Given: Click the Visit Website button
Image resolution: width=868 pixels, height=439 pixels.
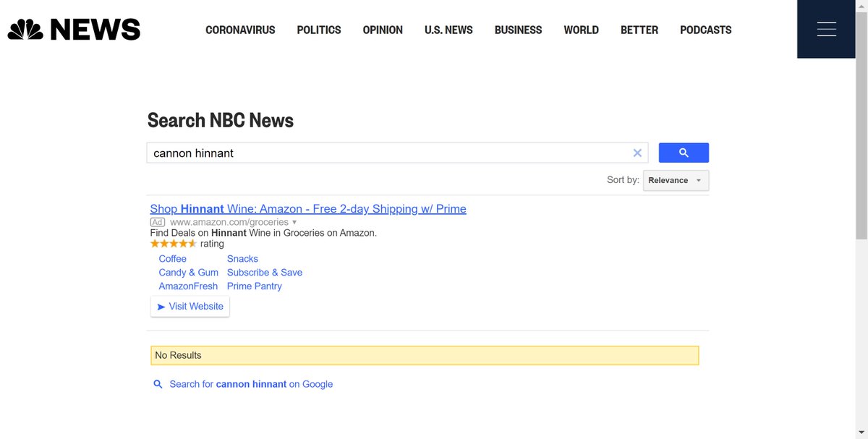Looking at the screenshot, I should pyautogui.click(x=190, y=307).
